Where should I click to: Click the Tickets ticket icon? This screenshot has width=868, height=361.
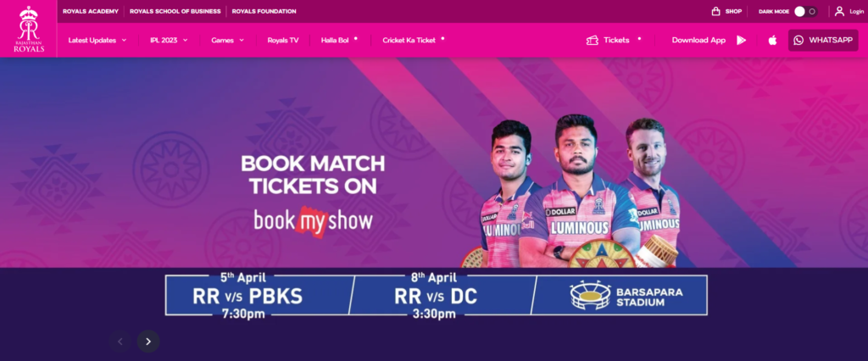pos(592,40)
